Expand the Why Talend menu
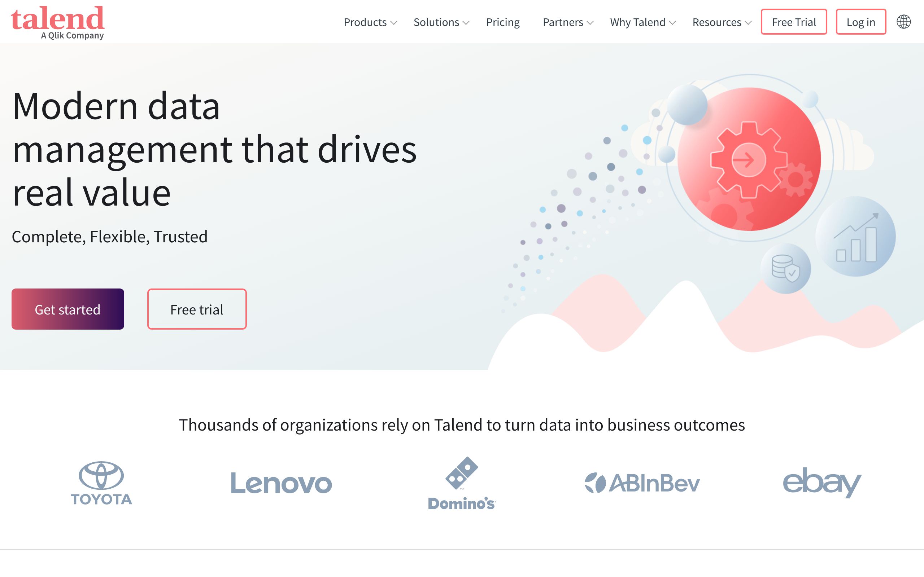The image size is (924, 577). pos(642,22)
